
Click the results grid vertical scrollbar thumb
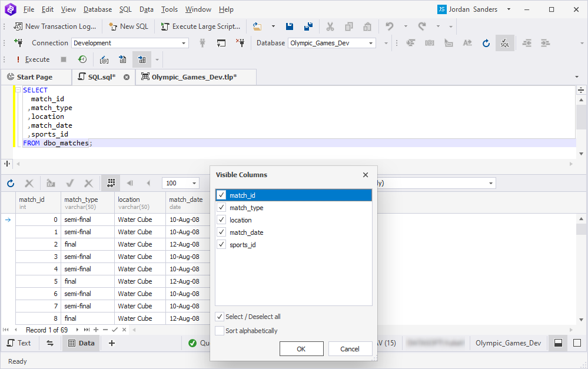click(x=582, y=229)
